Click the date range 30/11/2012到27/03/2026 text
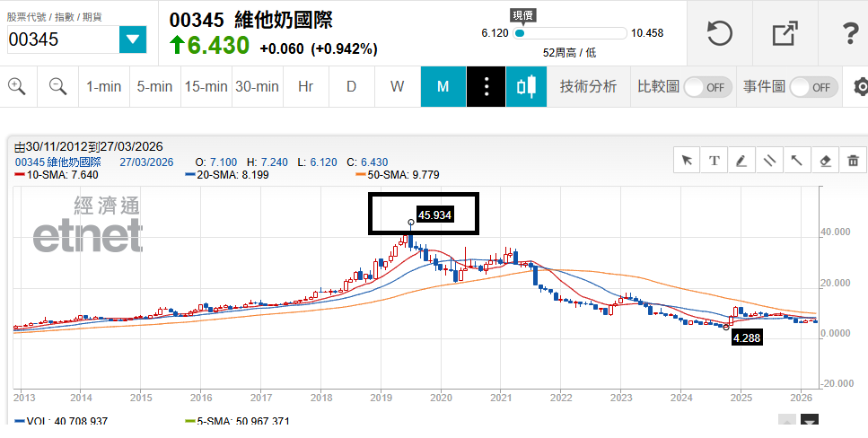Viewport: 868px width, 438px height. (89, 146)
